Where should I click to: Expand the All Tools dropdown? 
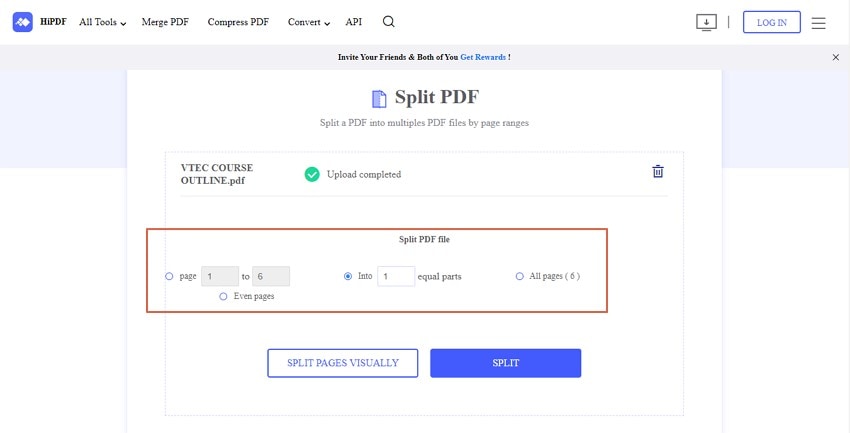(x=102, y=22)
